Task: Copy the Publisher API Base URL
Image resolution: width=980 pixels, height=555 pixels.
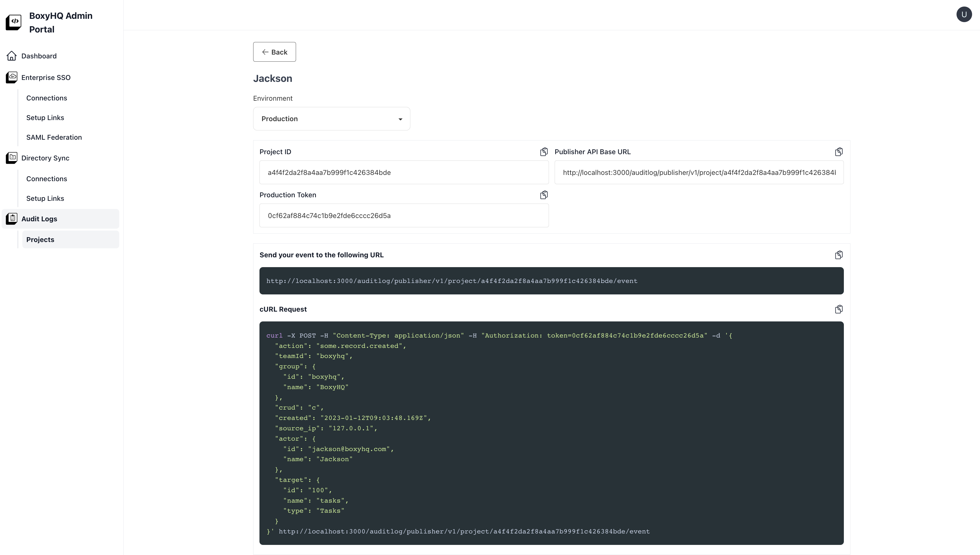Action: point(839,152)
